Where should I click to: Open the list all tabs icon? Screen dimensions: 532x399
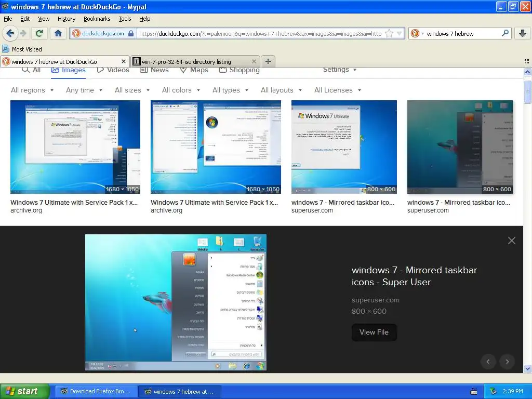(x=527, y=61)
